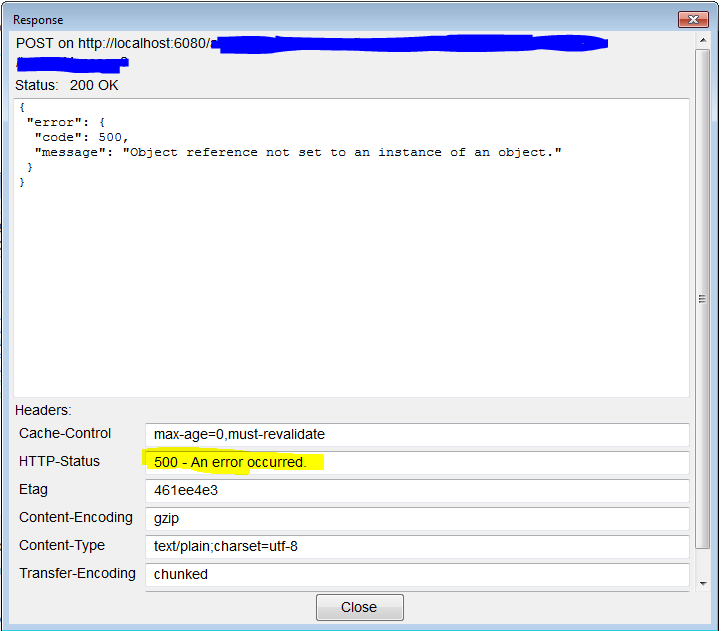Click the Content-Type value field

[x=417, y=546]
